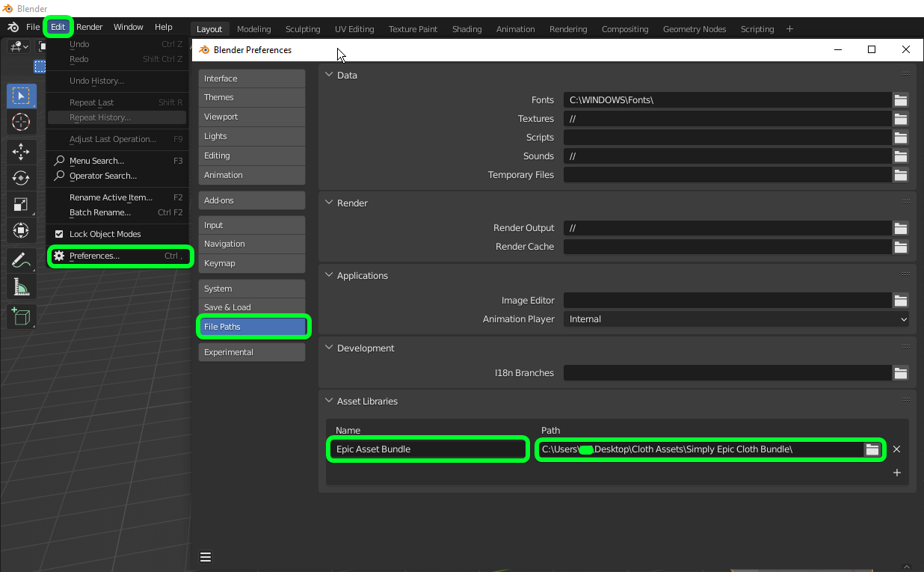Select the Measure tool
The image size is (924, 572).
coord(21,286)
